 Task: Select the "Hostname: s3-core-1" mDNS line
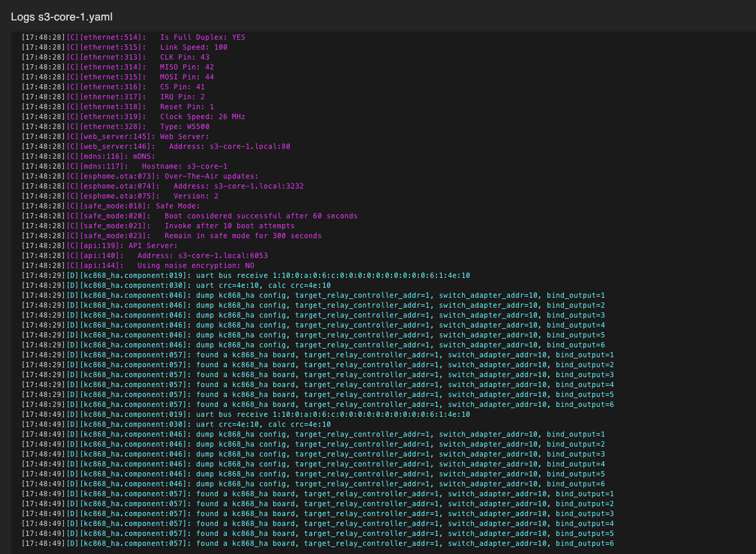(x=185, y=166)
